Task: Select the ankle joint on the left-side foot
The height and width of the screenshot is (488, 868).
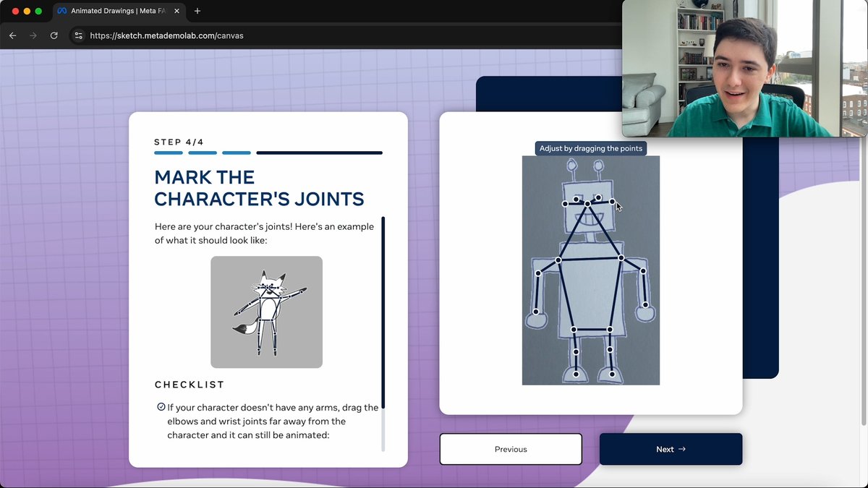Action: [576, 374]
